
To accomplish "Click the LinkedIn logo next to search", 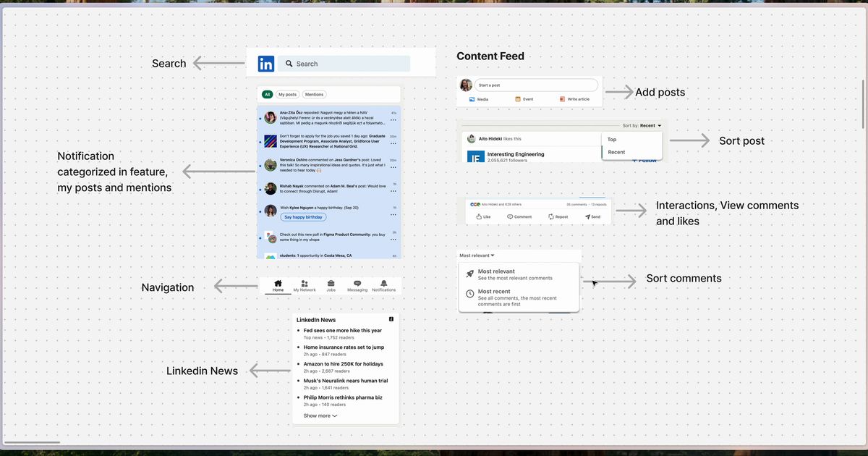I will point(265,64).
